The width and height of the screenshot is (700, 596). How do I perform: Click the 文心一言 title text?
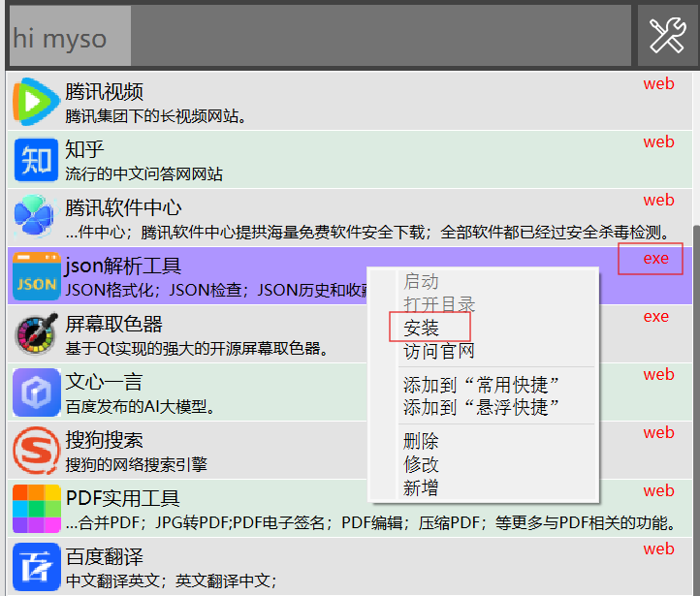pos(104,383)
